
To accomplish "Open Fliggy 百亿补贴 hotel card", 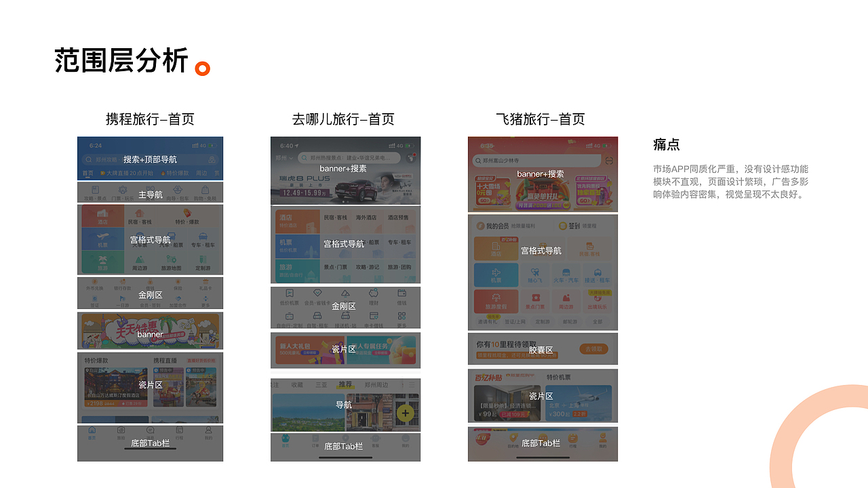I will click(x=507, y=403).
